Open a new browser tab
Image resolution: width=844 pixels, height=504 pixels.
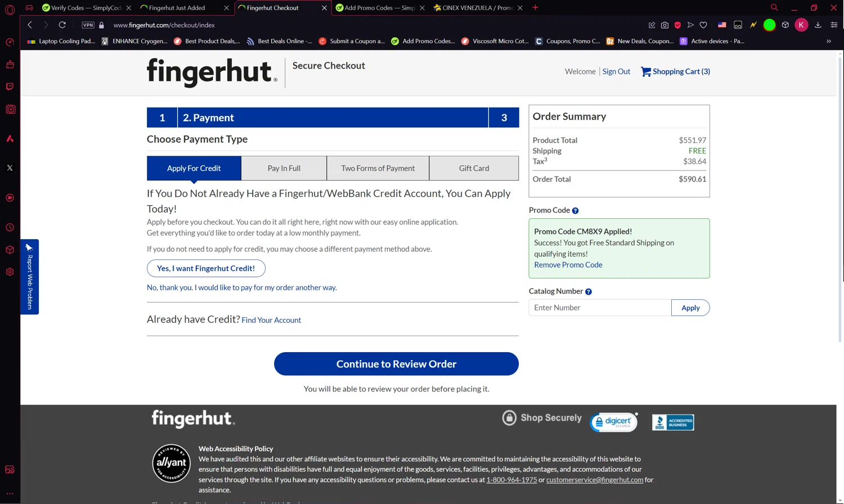(535, 7)
